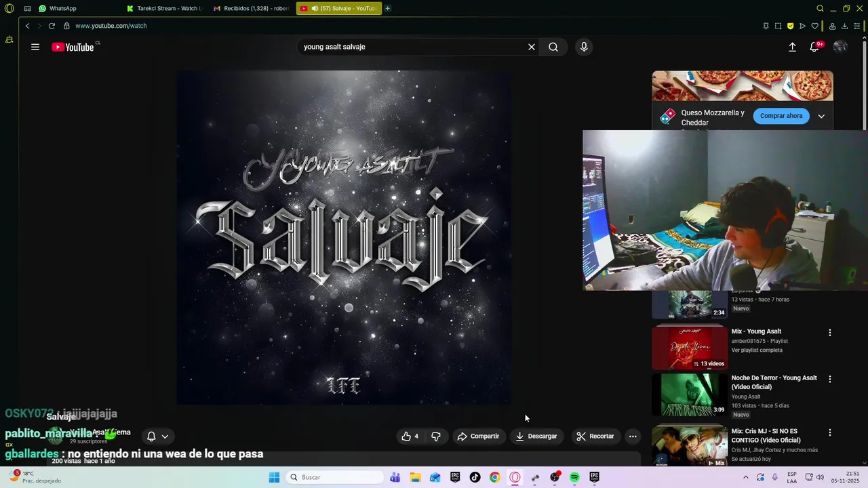Screen dimensions: 868x488
Task: Open Spotify from the taskbar
Action: (x=574, y=477)
